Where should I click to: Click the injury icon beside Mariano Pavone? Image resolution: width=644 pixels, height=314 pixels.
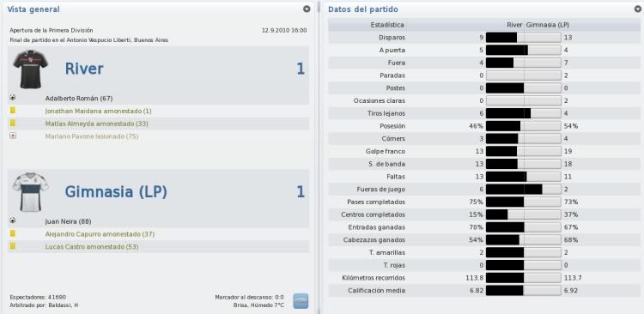click(x=13, y=136)
